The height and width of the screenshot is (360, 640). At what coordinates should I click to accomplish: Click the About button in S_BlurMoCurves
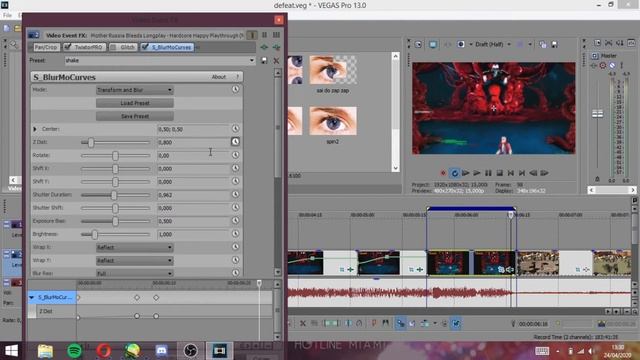click(x=219, y=77)
